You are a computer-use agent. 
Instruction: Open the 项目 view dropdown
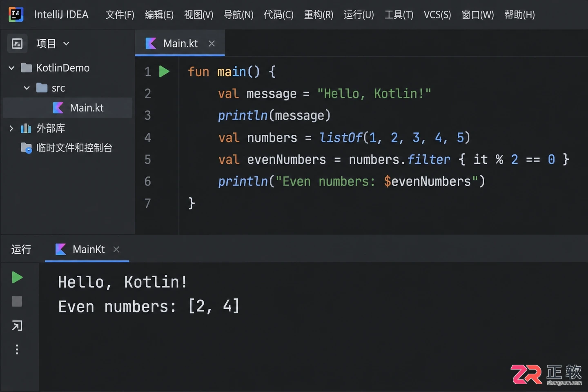pos(53,44)
